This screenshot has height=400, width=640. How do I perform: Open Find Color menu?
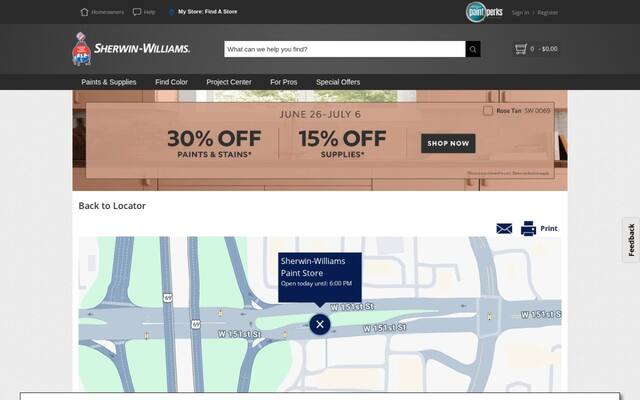(x=171, y=82)
